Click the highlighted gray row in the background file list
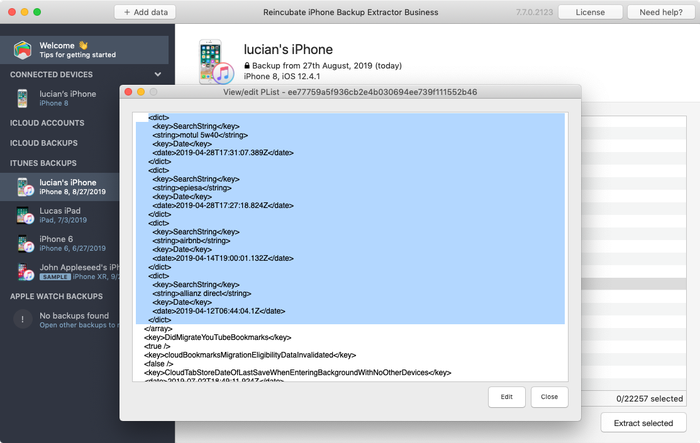This screenshot has width=700, height=443. point(634,284)
